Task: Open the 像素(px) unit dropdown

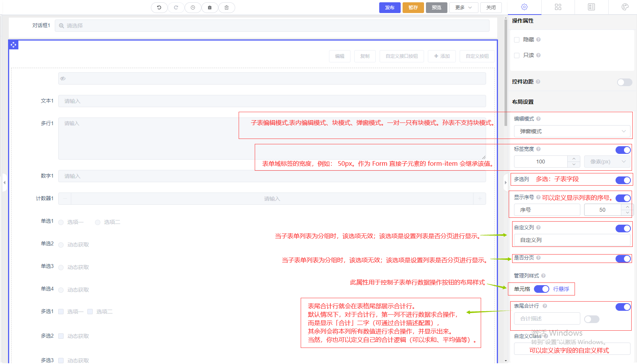Action: tap(607, 162)
